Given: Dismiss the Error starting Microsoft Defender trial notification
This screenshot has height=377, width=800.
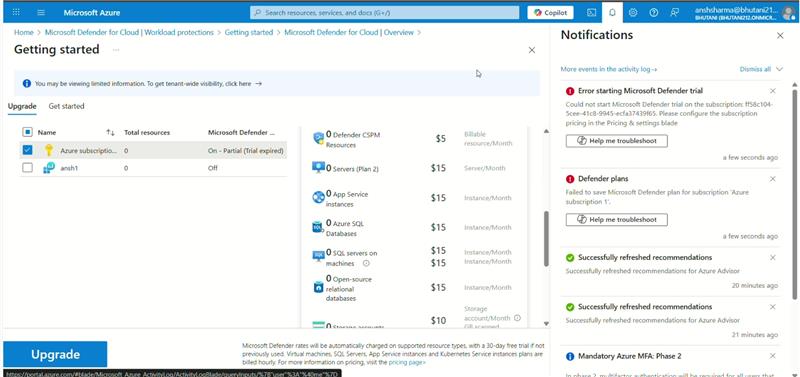Looking at the screenshot, I should point(772,91).
